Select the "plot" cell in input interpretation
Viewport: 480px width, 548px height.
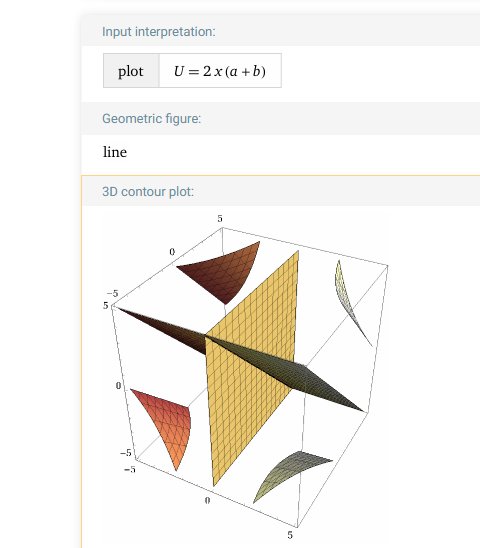[131, 71]
